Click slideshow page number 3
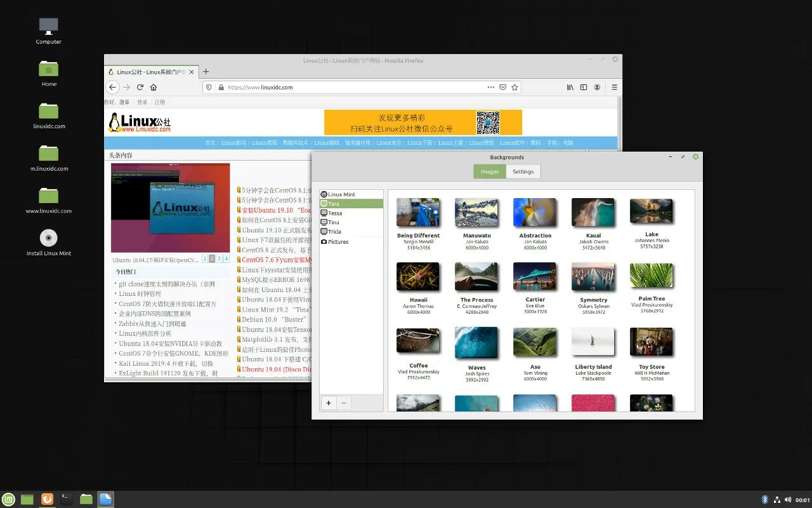The width and height of the screenshot is (812, 508). tap(219, 258)
